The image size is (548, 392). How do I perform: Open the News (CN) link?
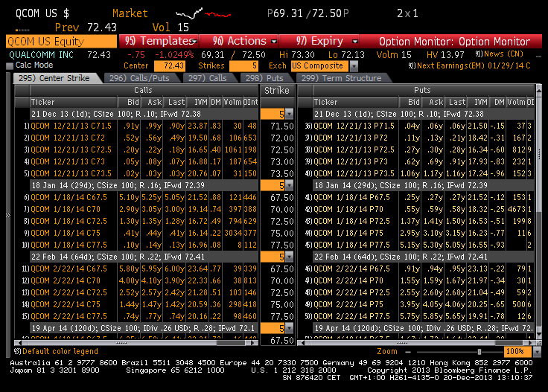pyautogui.click(x=500, y=54)
